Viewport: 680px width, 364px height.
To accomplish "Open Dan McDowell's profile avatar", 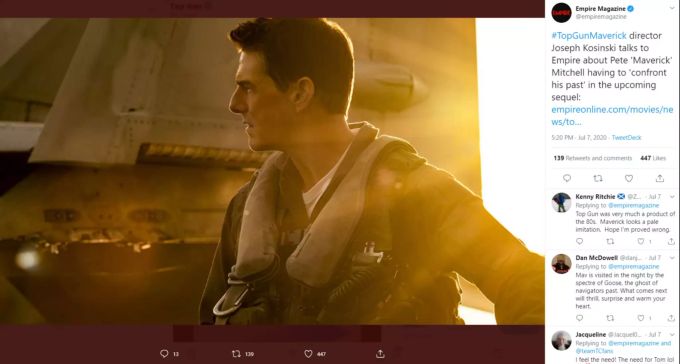I will 561,264.
